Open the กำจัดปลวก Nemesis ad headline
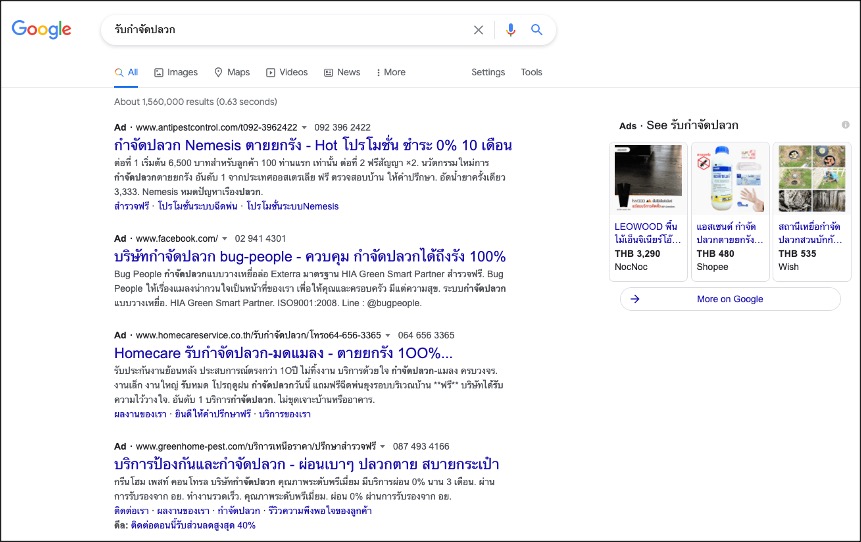This screenshot has height=542, width=861. pyautogui.click(x=313, y=146)
